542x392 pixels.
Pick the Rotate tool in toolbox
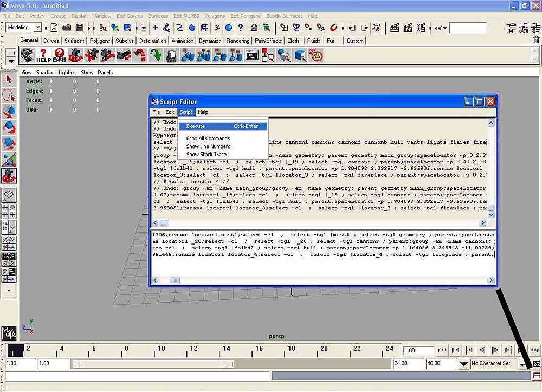(x=9, y=127)
